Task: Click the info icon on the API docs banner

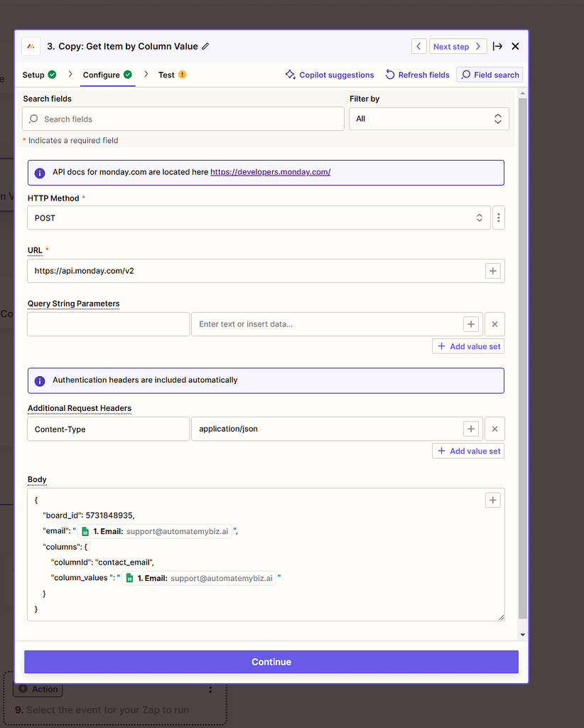Action: point(39,172)
